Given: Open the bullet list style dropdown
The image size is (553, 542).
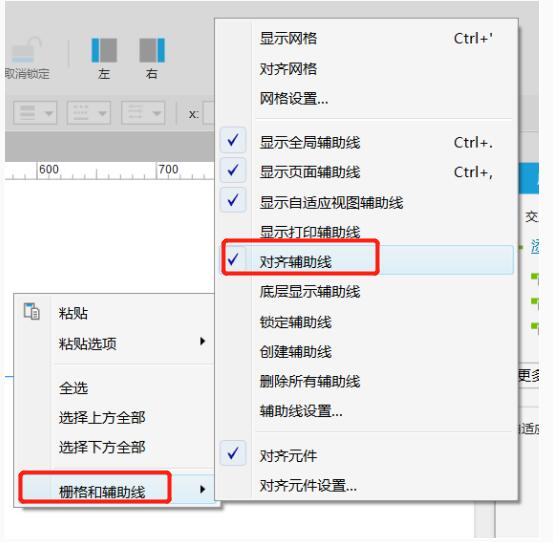Looking at the screenshot, I should (x=89, y=113).
